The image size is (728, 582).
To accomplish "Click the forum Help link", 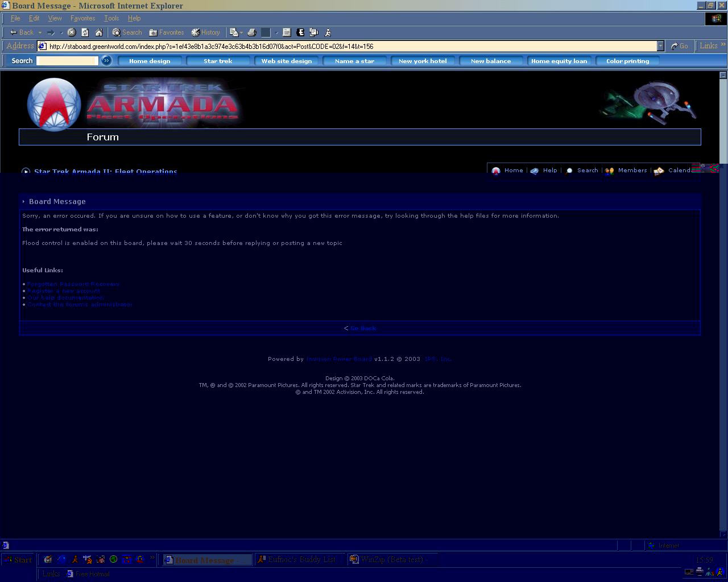I will point(550,171).
